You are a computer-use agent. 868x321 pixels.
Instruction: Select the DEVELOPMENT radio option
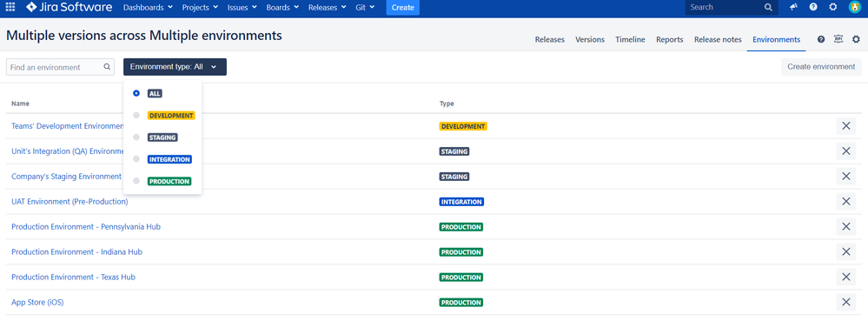(136, 116)
